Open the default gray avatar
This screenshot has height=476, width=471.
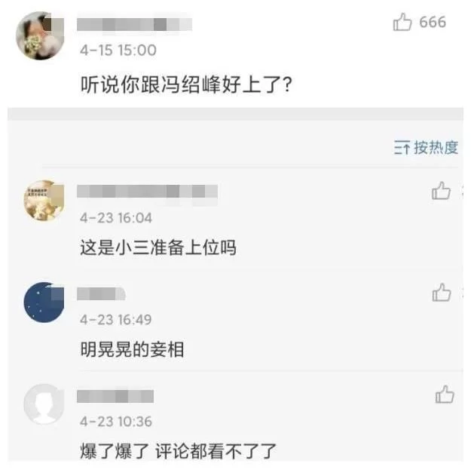point(44,404)
